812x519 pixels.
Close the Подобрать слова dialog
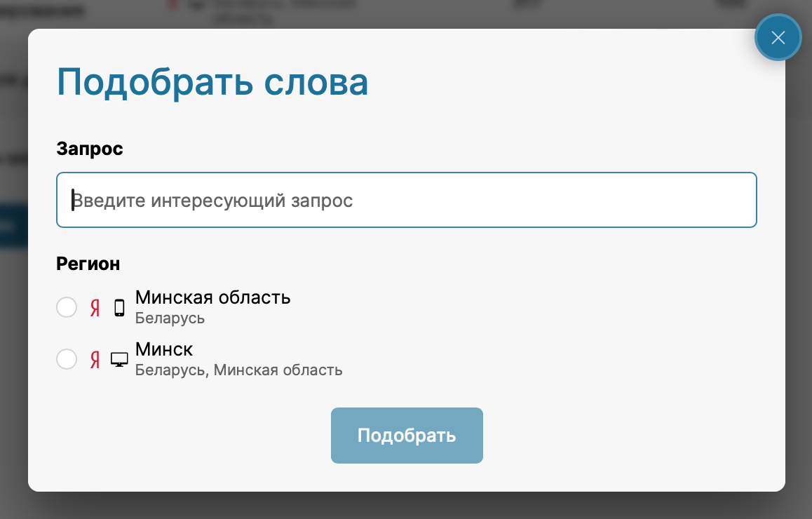[778, 38]
